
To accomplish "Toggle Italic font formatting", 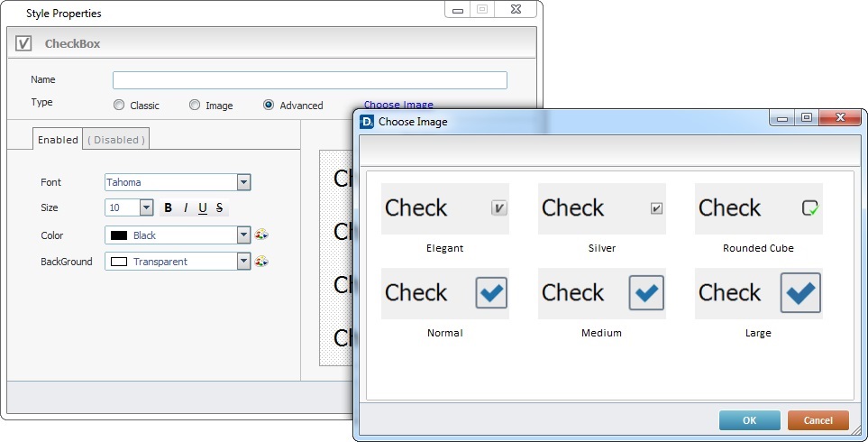I will click(x=186, y=208).
